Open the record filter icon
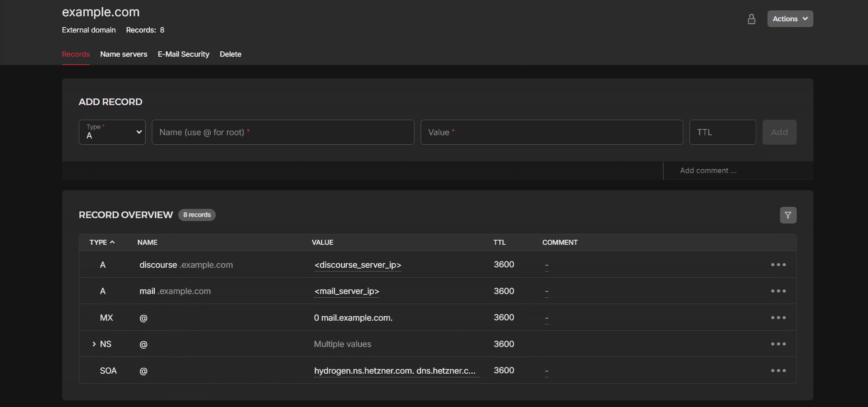Screen dimensions: 868x407 [788, 215]
